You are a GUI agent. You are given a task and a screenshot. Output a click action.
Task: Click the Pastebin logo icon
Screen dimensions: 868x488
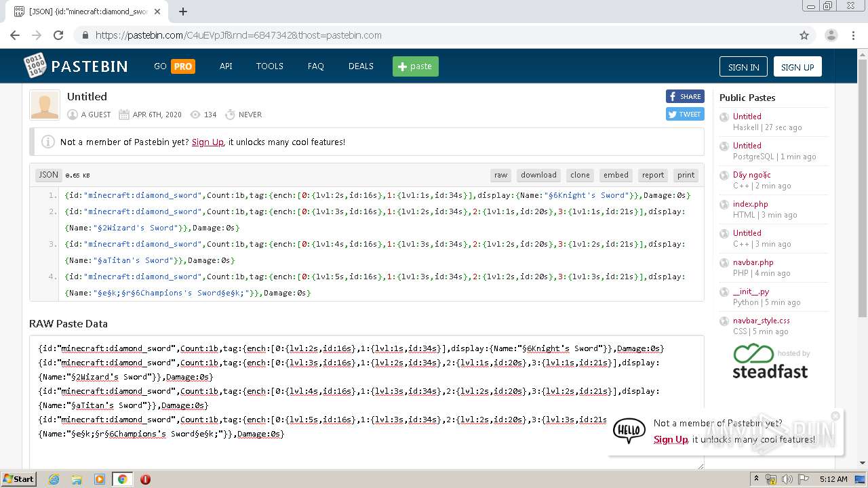tap(35, 66)
